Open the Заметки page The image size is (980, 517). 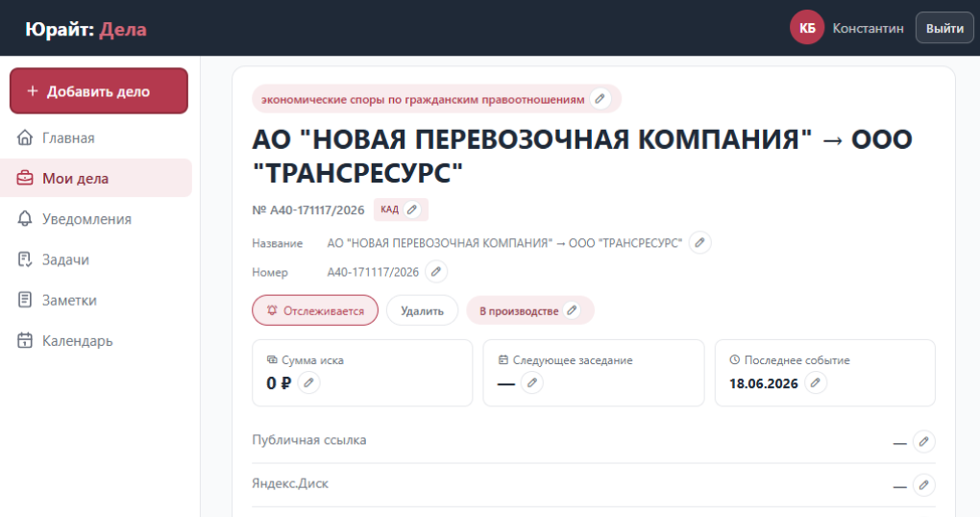point(96,300)
